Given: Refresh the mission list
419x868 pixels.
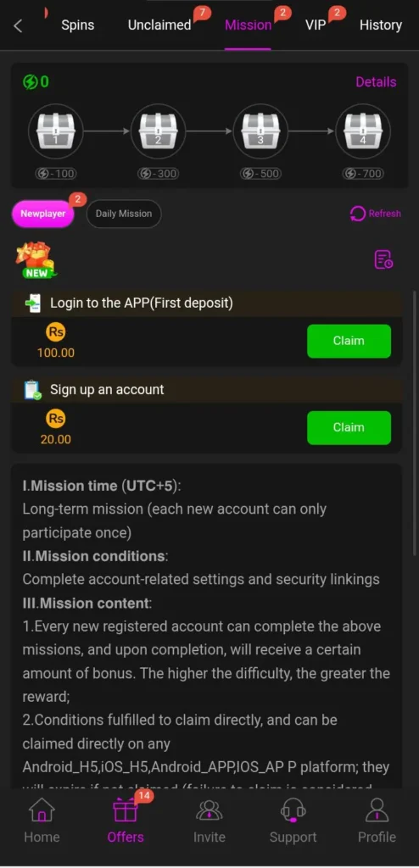Looking at the screenshot, I should (375, 214).
